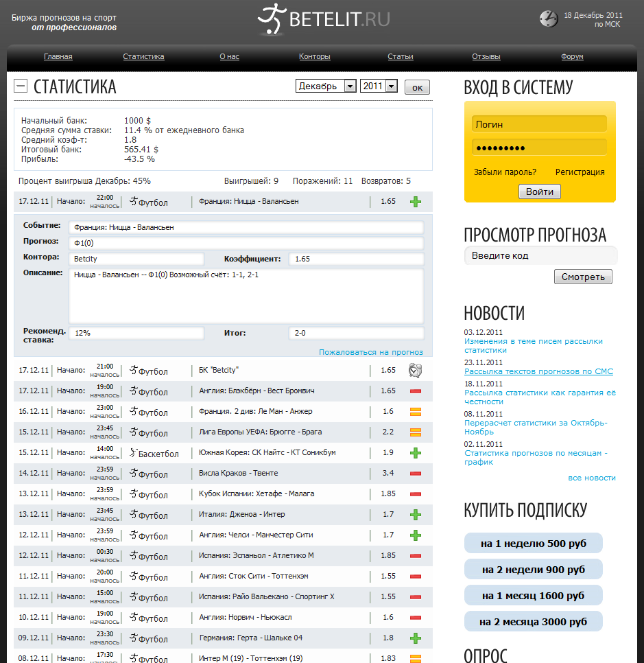Click green plus icon for Челси - Манчестер Сити
644x663 pixels.
415,535
